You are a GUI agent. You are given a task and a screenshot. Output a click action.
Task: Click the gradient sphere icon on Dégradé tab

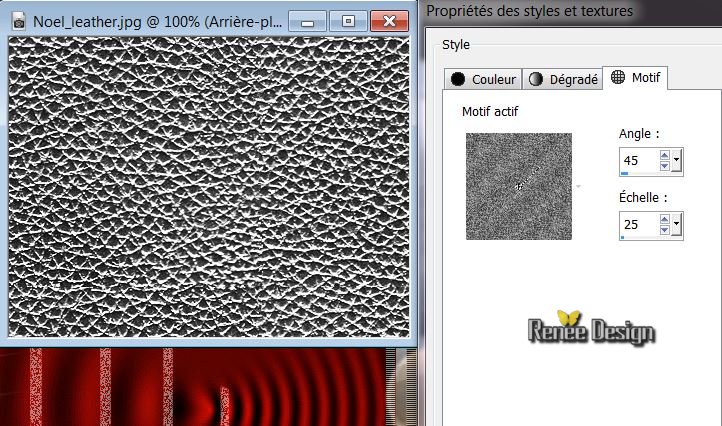pyautogui.click(x=536, y=79)
